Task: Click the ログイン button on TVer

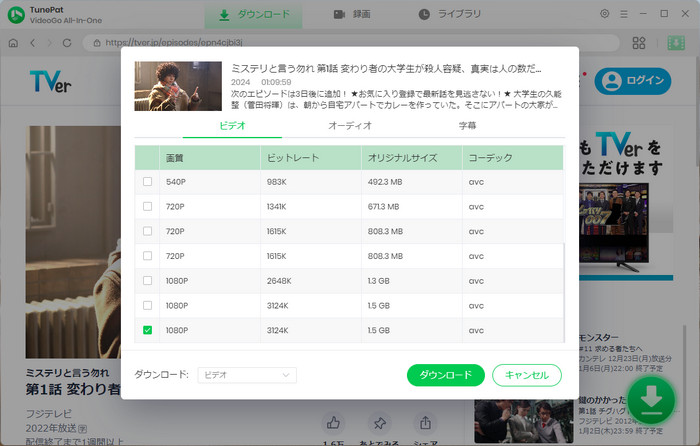Action: pyautogui.click(x=633, y=81)
